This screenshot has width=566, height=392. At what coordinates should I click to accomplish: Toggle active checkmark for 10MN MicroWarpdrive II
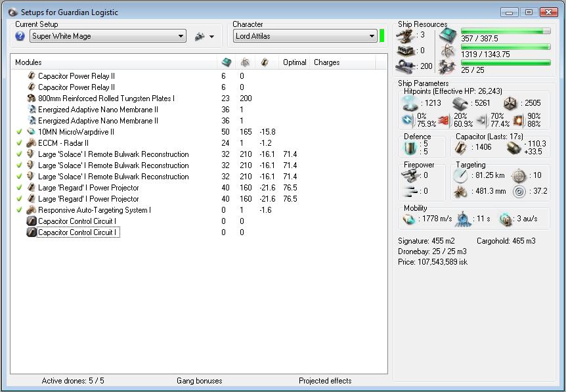coord(19,132)
